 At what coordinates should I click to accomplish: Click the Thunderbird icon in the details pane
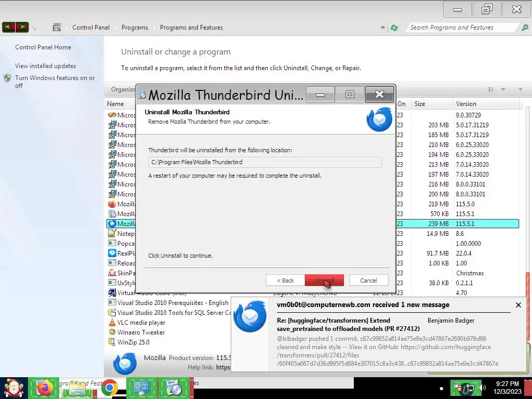(125, 363)
